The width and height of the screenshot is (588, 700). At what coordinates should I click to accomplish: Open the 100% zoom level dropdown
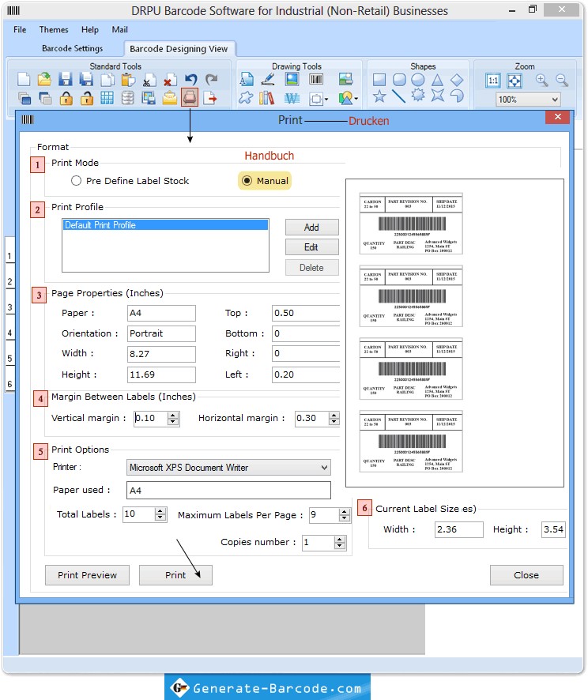click(555, 100)
